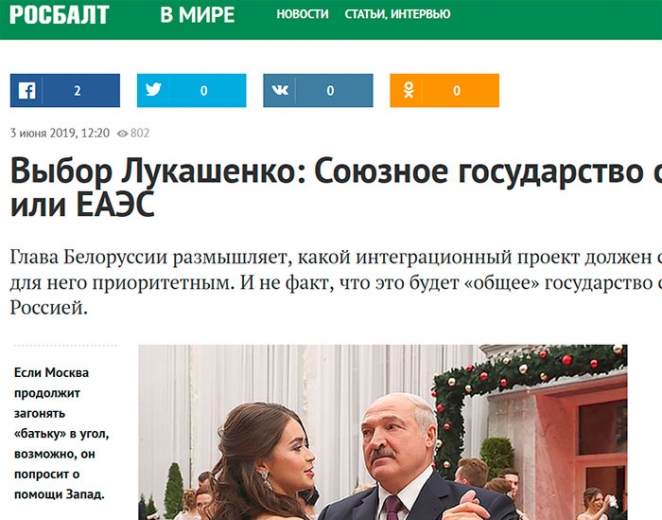This screenshot has width=662, height=520.
Task: Click the Twitter bird share icon
Action: pyautogui.click(x=153, y=90)
